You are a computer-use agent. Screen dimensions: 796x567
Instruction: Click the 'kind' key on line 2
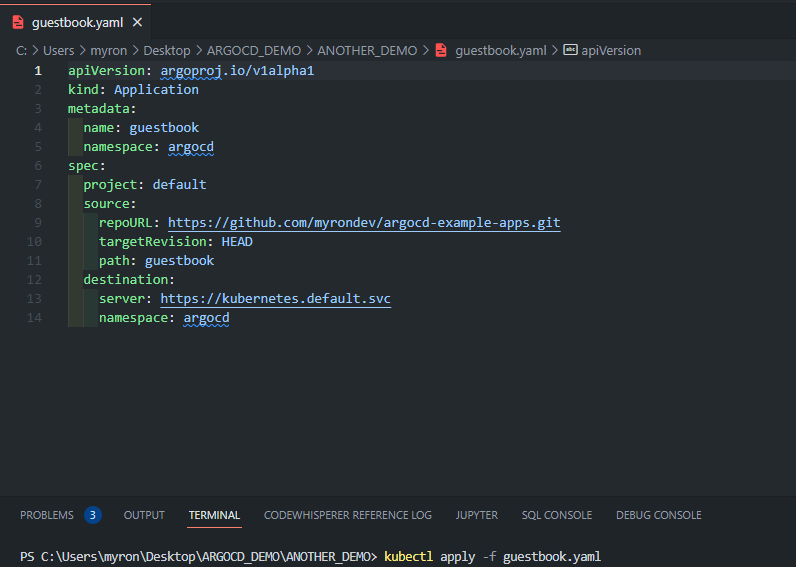tap(83, 89)
